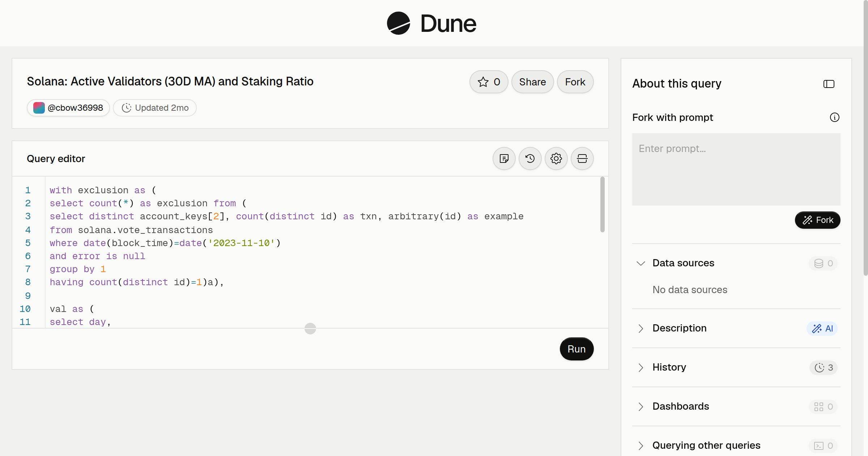The width and height of the screenshot is (868, 456).
Task: Collapse the Data sources section
Action: coord(641,263)
